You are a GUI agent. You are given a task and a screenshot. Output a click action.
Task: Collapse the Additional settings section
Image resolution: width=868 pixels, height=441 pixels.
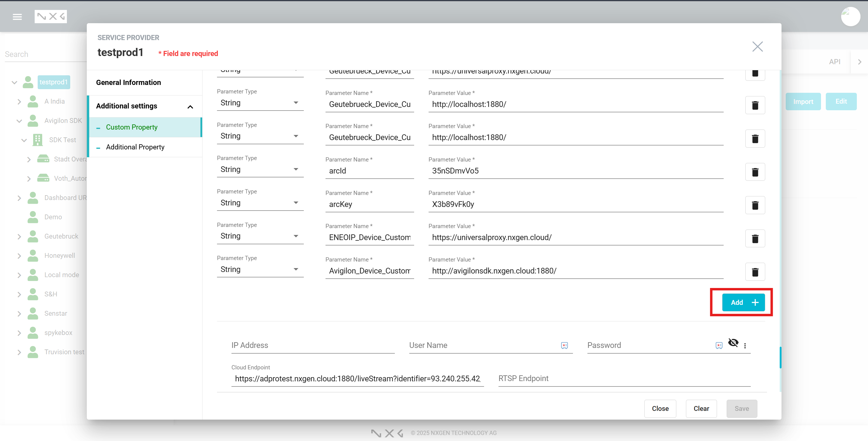click(x=190, y=107)
